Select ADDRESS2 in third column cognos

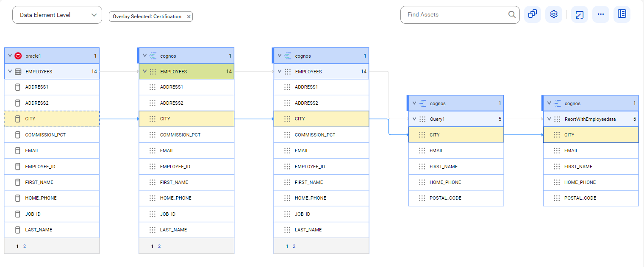pos(321,103)
